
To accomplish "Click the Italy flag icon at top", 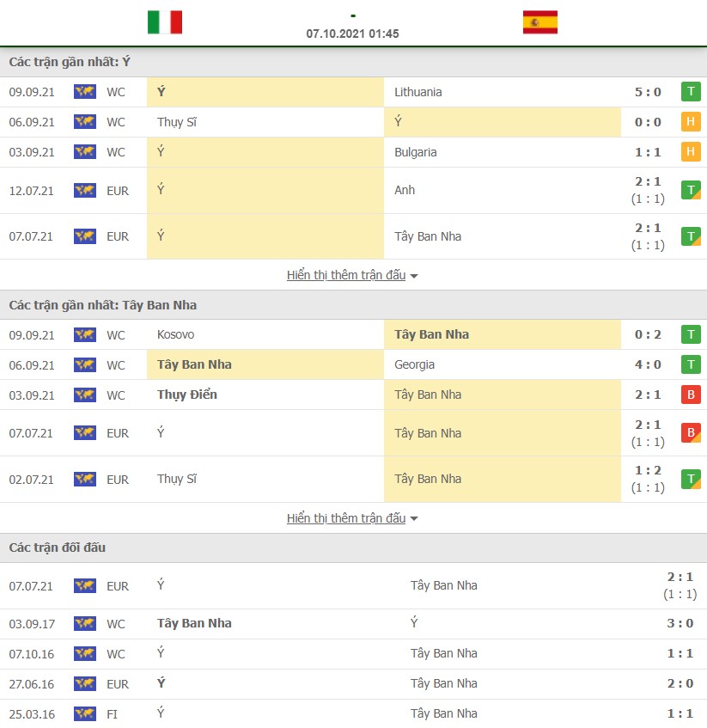I will point(165,22).
